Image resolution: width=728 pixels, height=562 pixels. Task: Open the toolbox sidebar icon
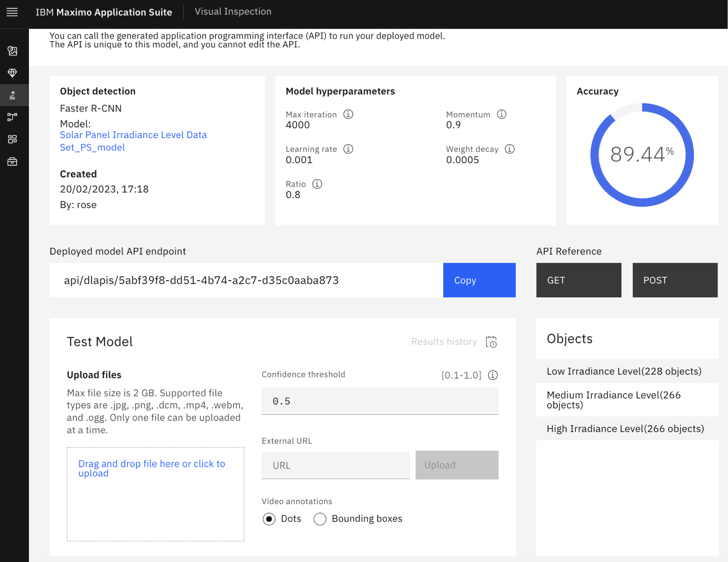click(x=13, y=161)
